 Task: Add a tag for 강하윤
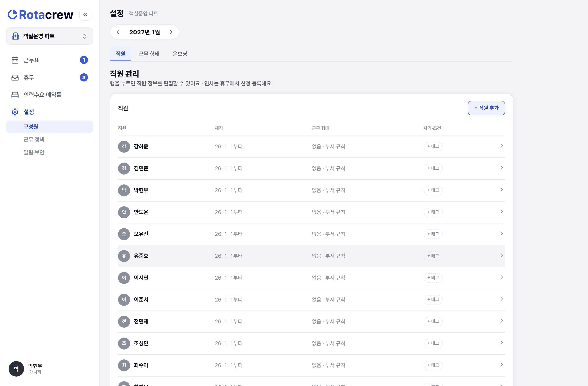click(433, 146)
